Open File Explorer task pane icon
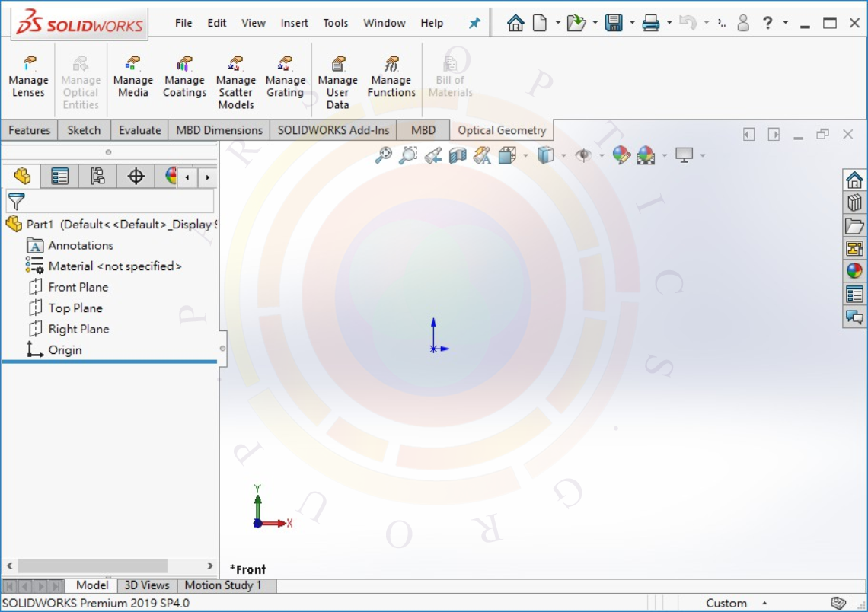 (854, 226)
